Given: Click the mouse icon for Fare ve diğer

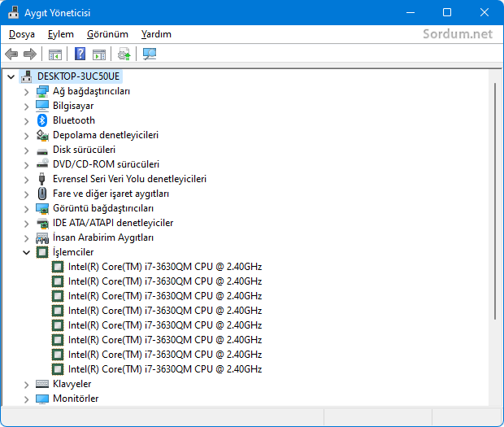Looking at the screenshot, I should coord(42,194).
